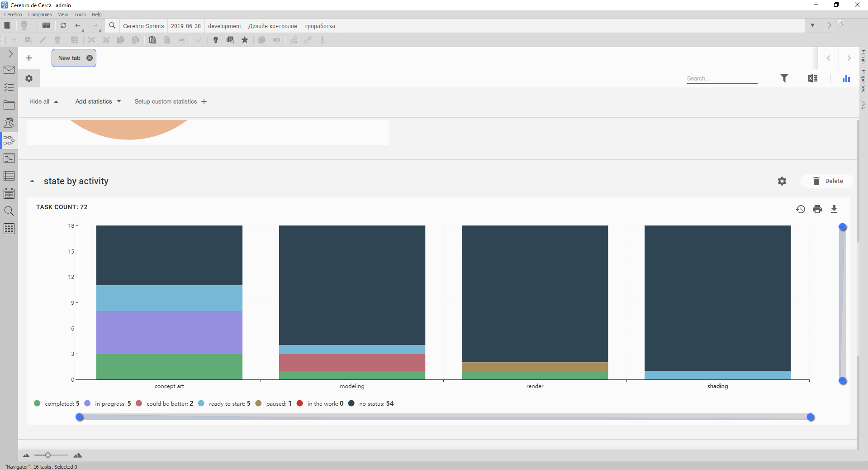The width and height of the screenshot is (868, 470).
Task: Open state by activity chart settings gear
Action: pos(782,181)
